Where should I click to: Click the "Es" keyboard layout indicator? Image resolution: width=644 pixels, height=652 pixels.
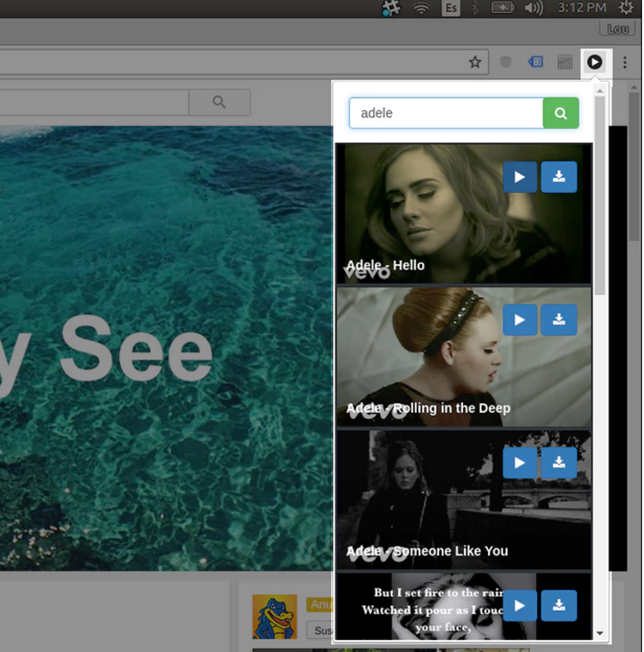[450, 8]
